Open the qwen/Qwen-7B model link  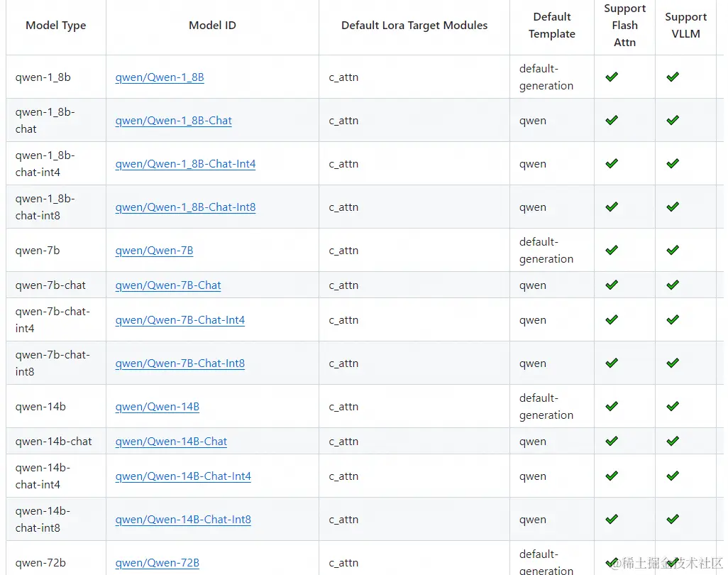154,251
